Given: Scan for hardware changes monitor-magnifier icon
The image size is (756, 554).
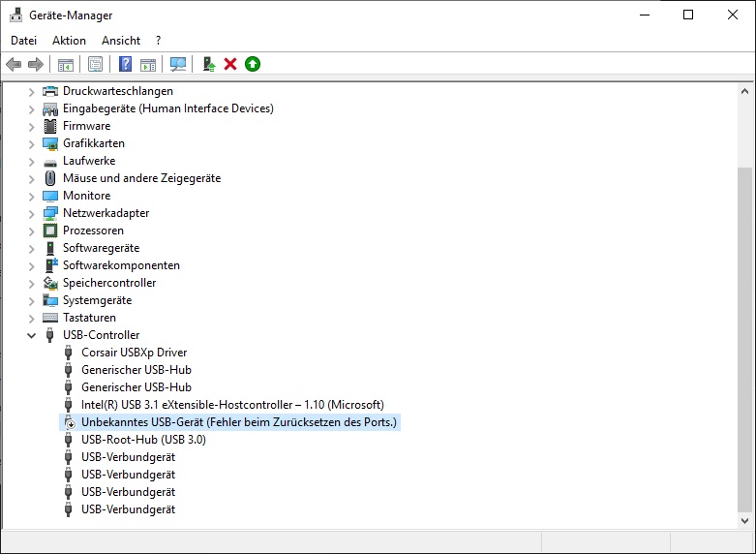Looking at the screenshot, I should pyautogui.click(x=178, y=64).
